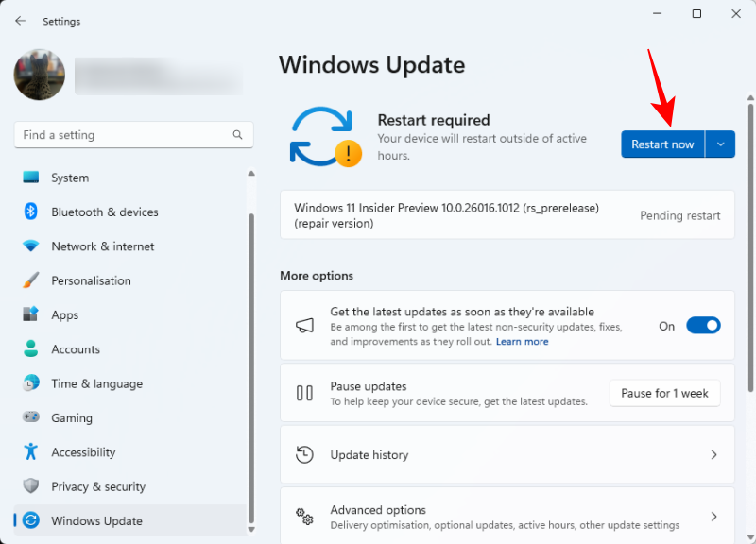Click the Advanced options gears icon
756x544 pixels.
[x=304, y=517]
